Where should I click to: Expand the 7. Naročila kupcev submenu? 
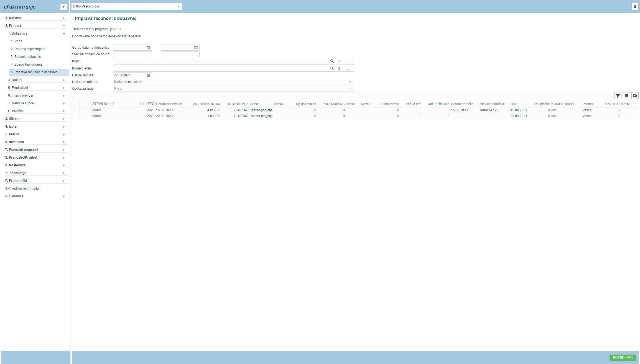[x=37, y=103]
